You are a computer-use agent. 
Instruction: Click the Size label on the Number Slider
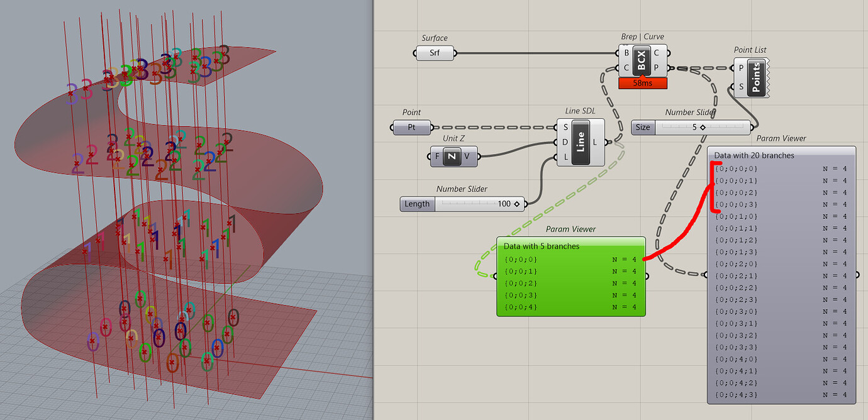coord(642,127)
